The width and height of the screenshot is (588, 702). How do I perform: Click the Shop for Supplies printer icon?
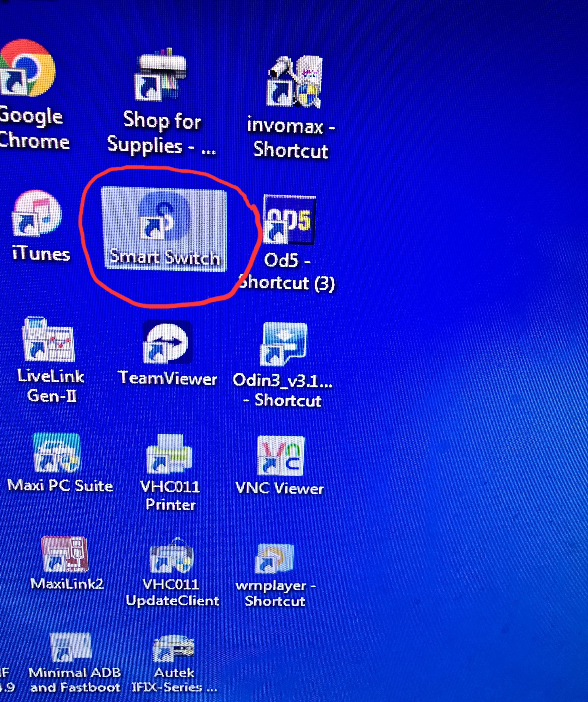click(161, 74)
